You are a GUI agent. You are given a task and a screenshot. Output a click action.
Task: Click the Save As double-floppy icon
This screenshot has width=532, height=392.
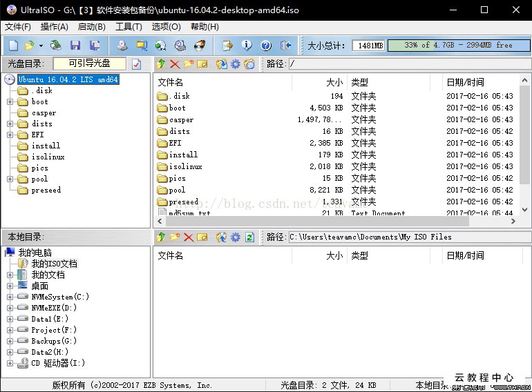click(95, 46)
